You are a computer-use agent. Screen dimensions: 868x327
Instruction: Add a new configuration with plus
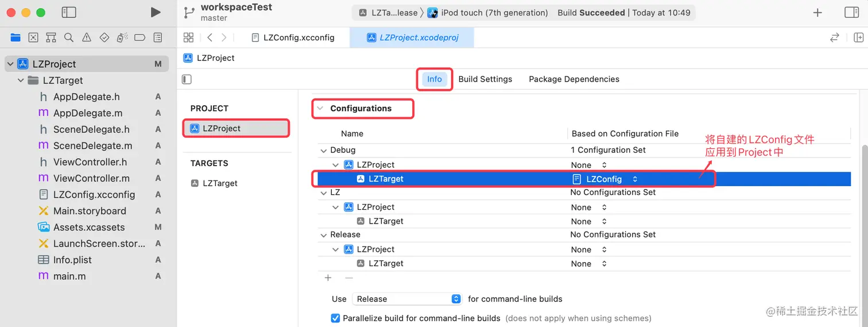[x=328, y=278]
